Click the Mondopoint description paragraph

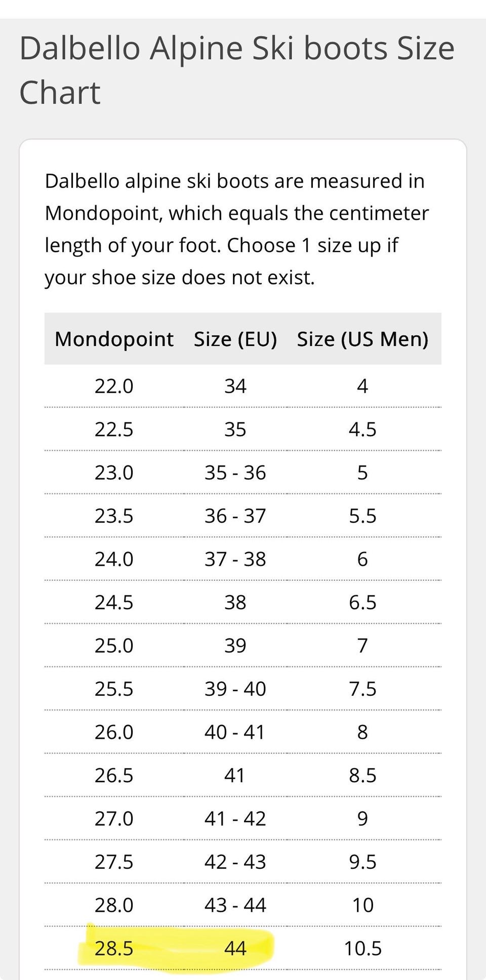tap(237, 229)
